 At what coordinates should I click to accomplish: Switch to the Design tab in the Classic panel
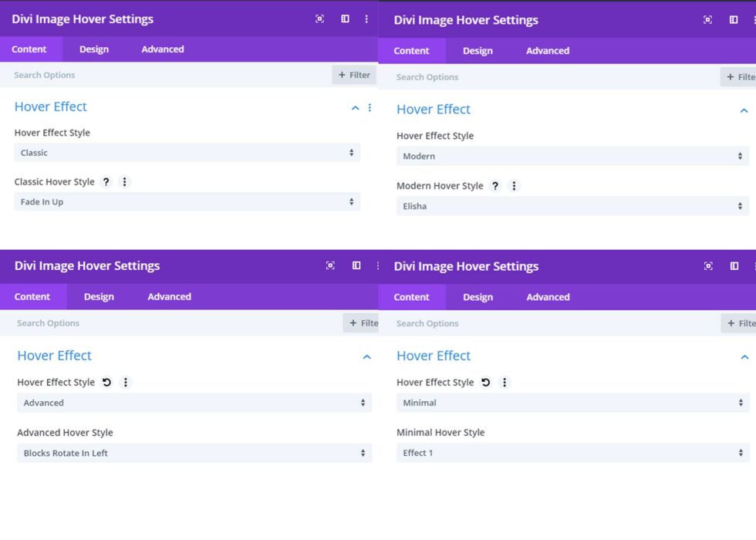pyautogui.click(x=93, y=49)
